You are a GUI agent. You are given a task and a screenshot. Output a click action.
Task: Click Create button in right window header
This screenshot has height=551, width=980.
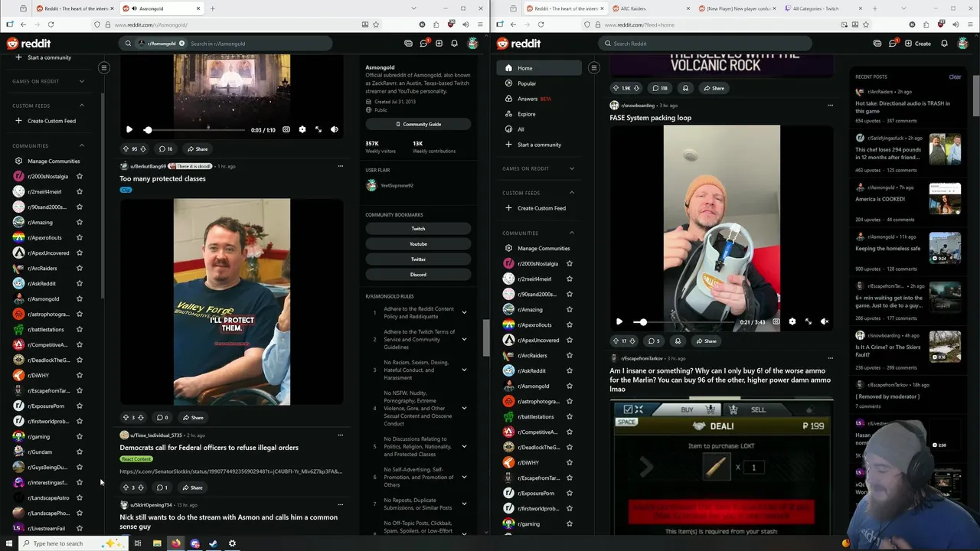tap(918, 44)
